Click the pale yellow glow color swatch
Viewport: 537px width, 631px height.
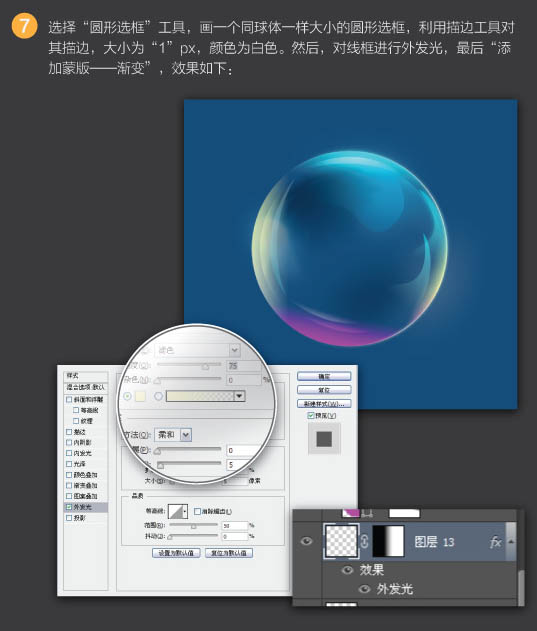140,396
